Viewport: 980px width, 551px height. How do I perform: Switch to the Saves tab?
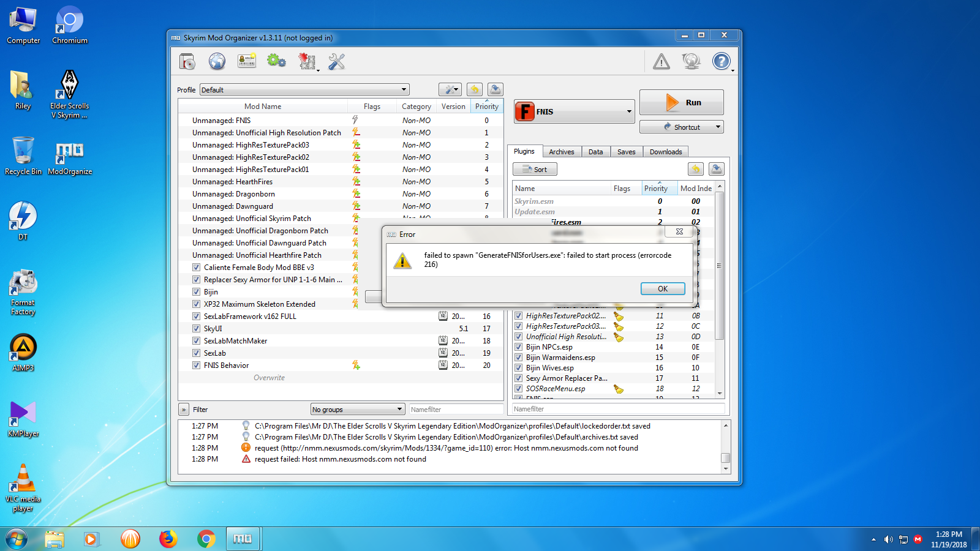coord(627,152)
